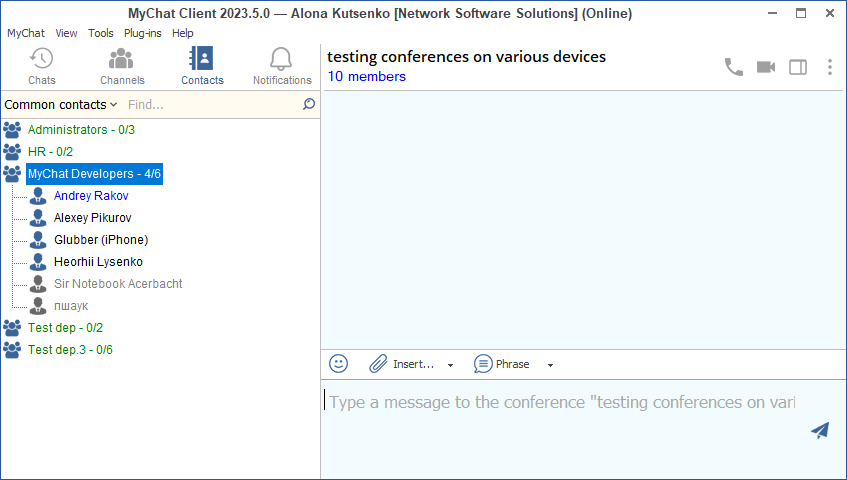Screen dimensions: 847x480
Task: Start a video call with the camera icon
Action: [x=766, y=67]
